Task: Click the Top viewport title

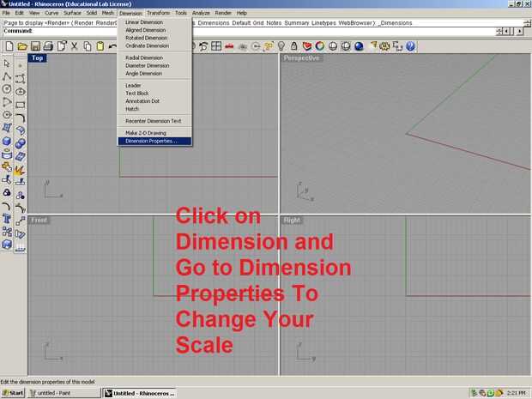Action: 37,58
